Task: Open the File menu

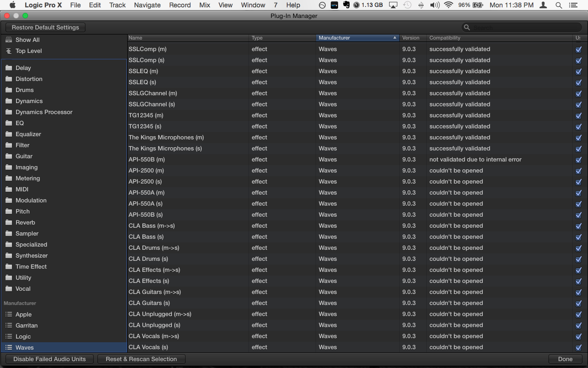Action: click(x=75, y=5)
